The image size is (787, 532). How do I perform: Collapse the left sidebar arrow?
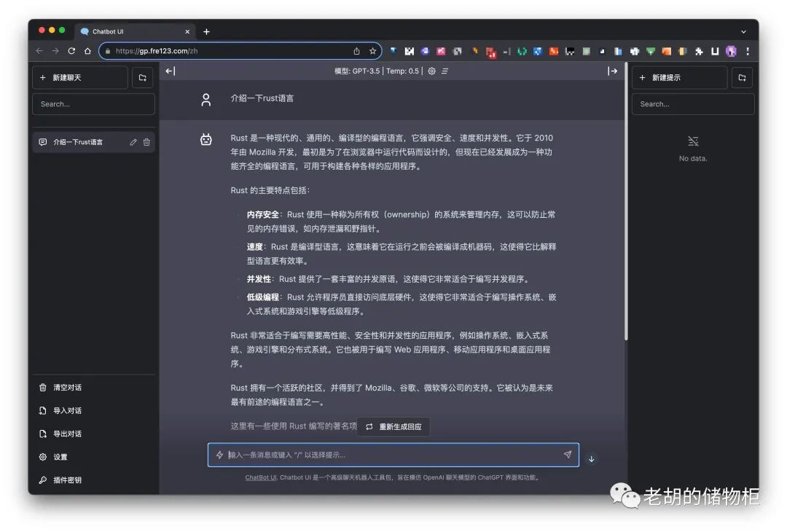170,71
